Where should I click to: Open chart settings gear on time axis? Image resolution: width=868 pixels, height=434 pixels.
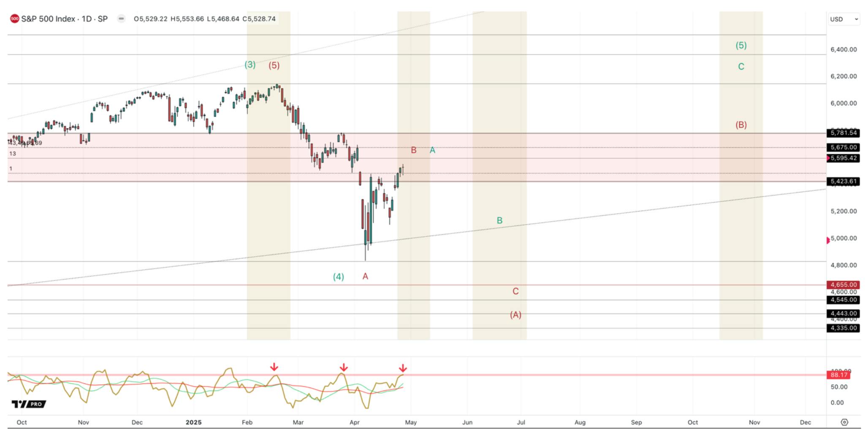click(844, 422)
